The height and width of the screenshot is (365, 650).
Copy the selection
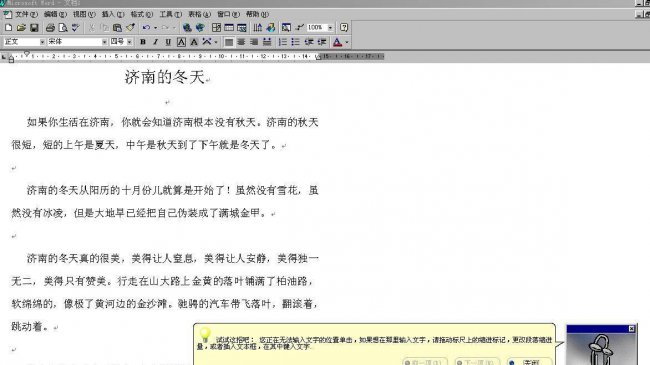[x=104, y=28]
